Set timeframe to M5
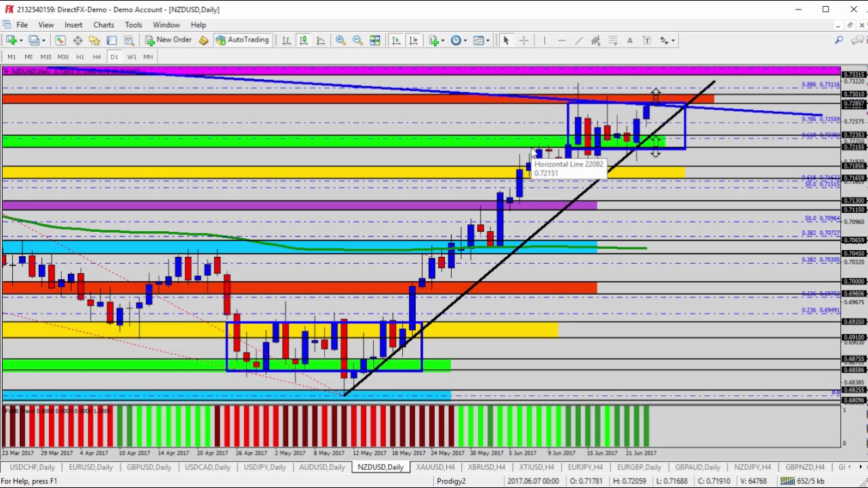868x488 pixels. coord(28,57)
